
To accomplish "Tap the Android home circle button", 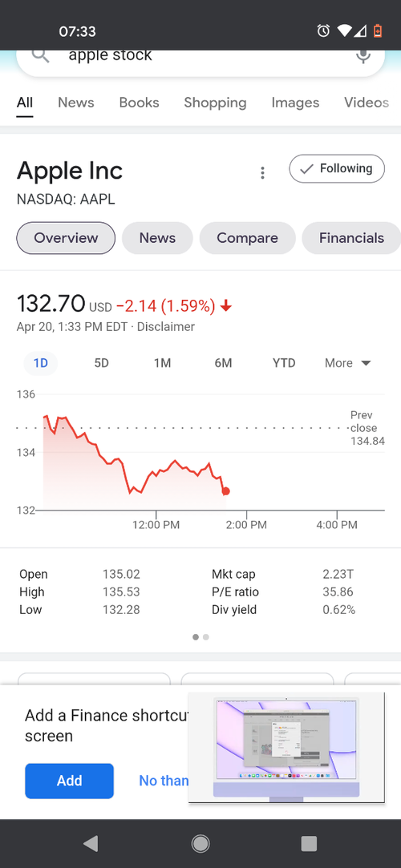I will pos(200,844).
